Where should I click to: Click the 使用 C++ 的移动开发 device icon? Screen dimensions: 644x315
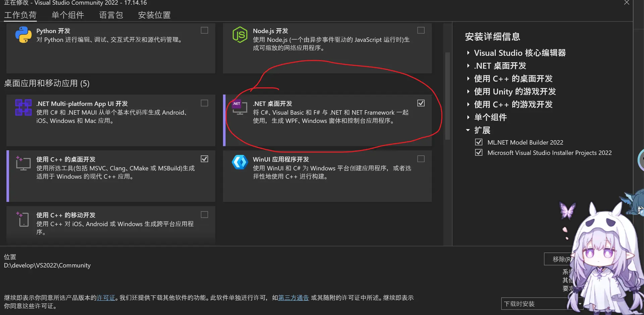(23, 219)
